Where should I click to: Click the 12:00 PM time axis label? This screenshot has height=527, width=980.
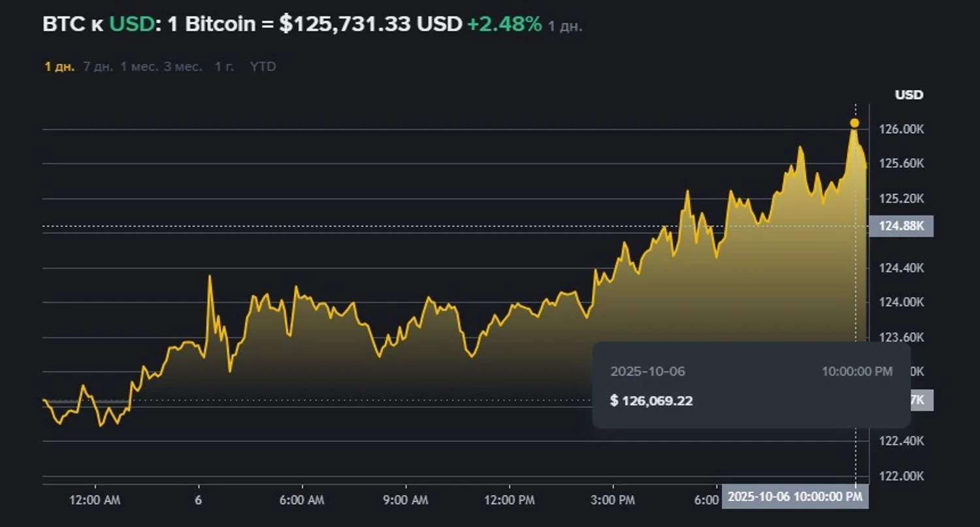pos(509,500)
